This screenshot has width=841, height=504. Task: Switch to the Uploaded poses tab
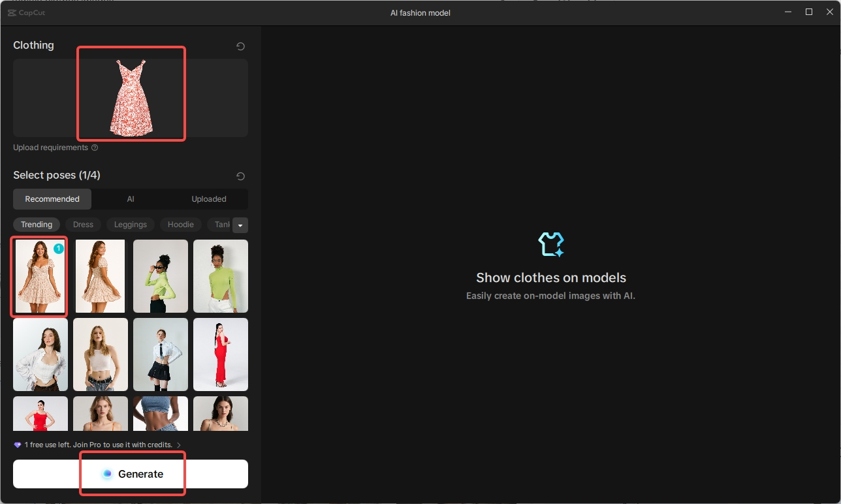[208, 198]
